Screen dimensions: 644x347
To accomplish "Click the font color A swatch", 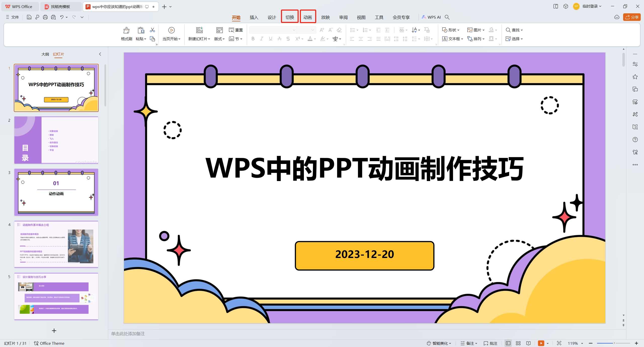I will (310, 39).
